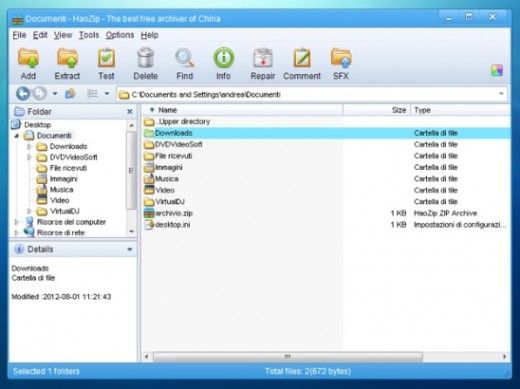This screenshot has width=520, height=389.
Task: Collapse the Documenti tree node
Action: [x=17, y=136]
